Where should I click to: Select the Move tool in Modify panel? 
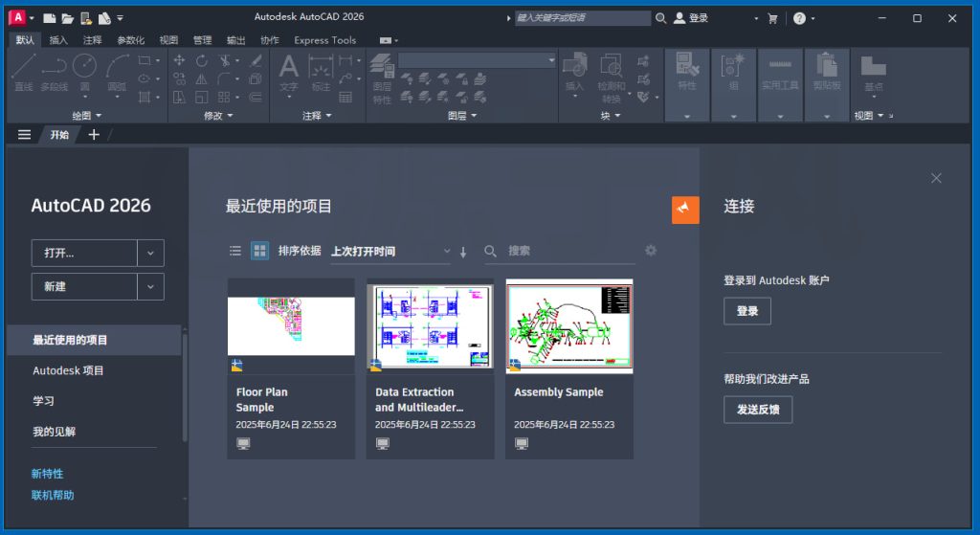(x=179, y=60)
